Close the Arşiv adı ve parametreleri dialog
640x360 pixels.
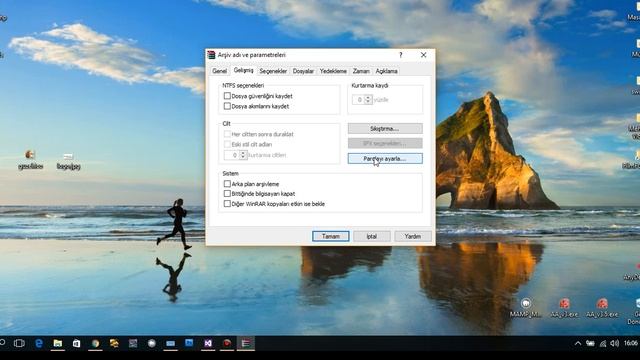[423, 55]
